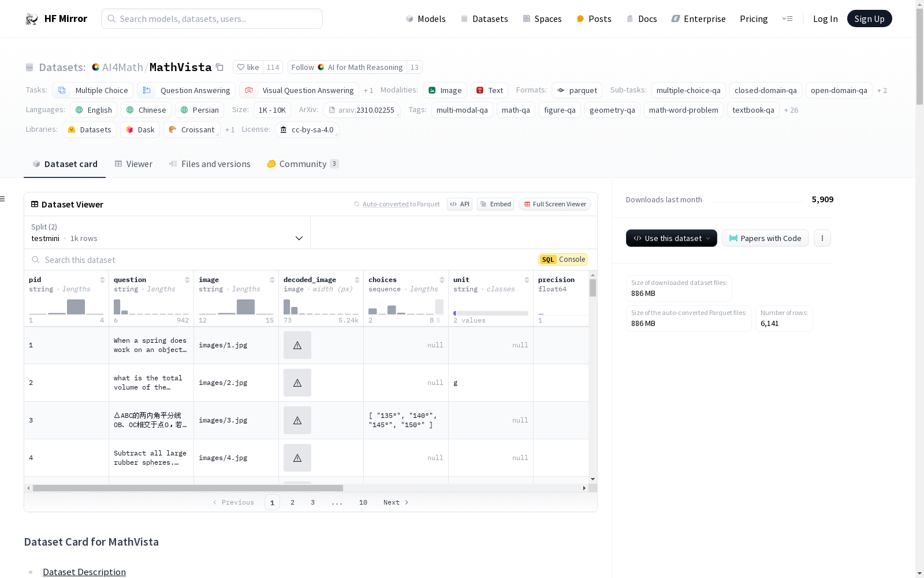Click the sort icon on the pid column
This screenshot has height=578, width=924.
[x=102, y=280]
